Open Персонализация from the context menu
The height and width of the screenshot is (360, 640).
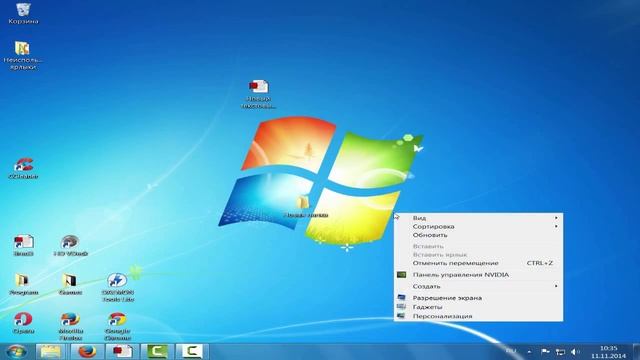point(478,316)
